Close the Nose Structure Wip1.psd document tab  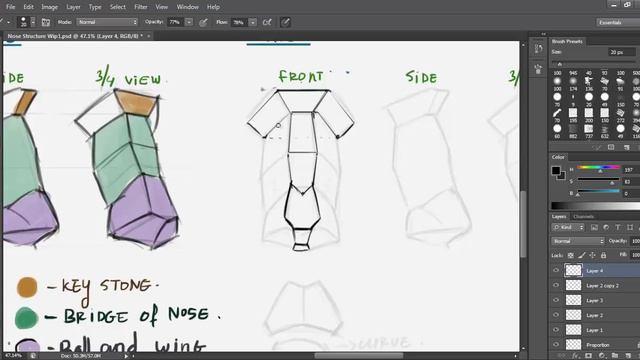click(149, 36)
